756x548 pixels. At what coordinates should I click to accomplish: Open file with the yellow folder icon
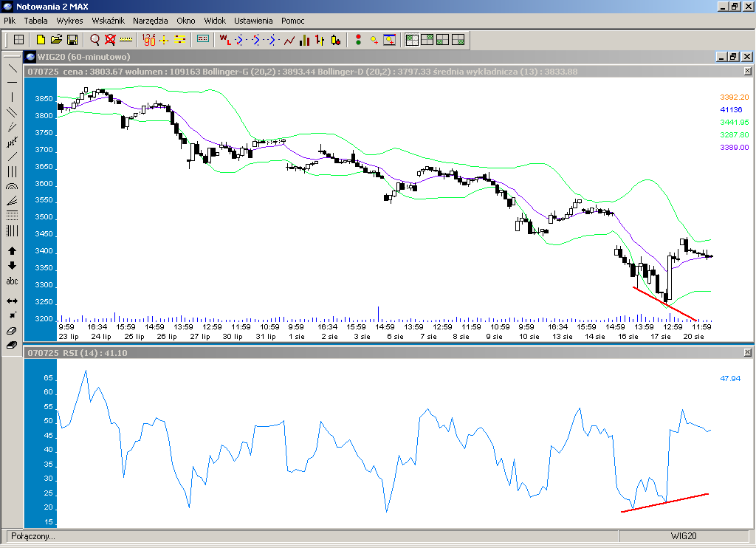click(57, 40)
